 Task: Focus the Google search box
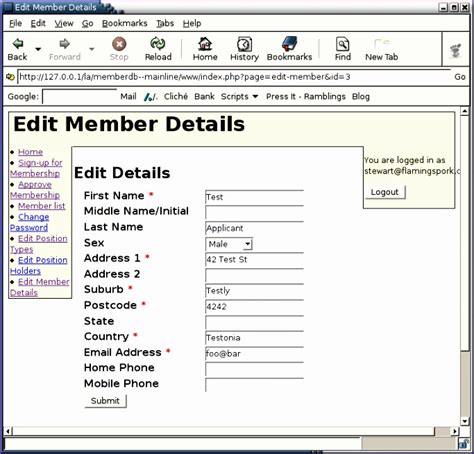pyautogui.click(x=79, y=97)
